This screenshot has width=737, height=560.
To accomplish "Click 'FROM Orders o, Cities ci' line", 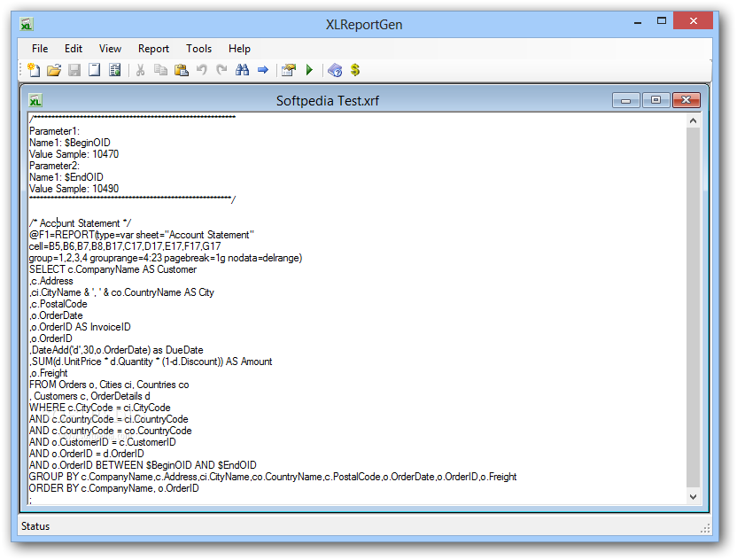I will tap(109, 385).
